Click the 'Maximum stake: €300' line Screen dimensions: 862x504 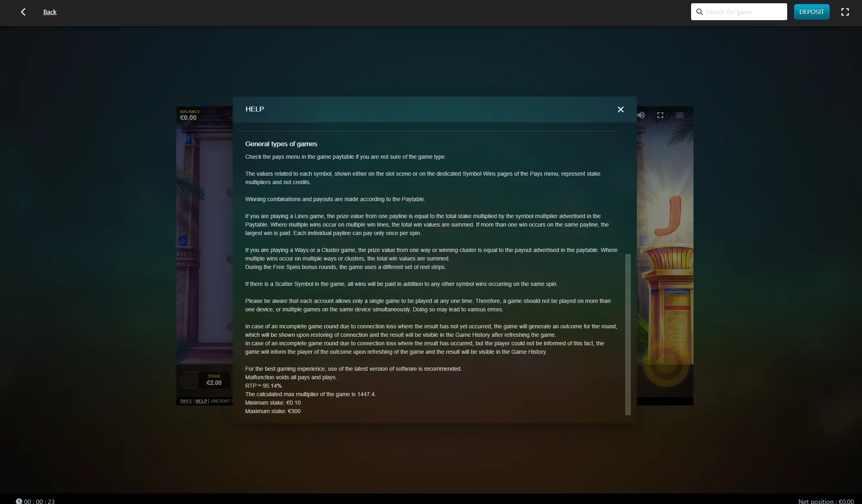click(273, 411)
